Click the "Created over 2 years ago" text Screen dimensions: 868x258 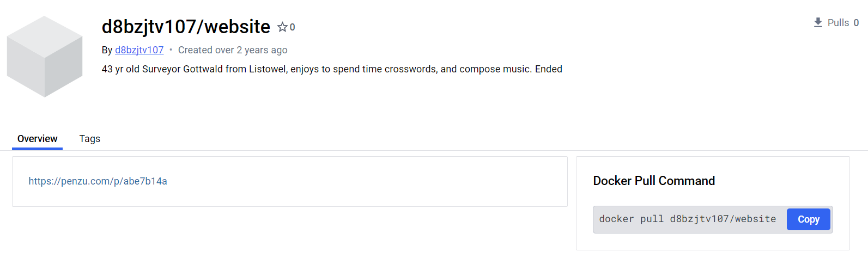click(233, 50)
